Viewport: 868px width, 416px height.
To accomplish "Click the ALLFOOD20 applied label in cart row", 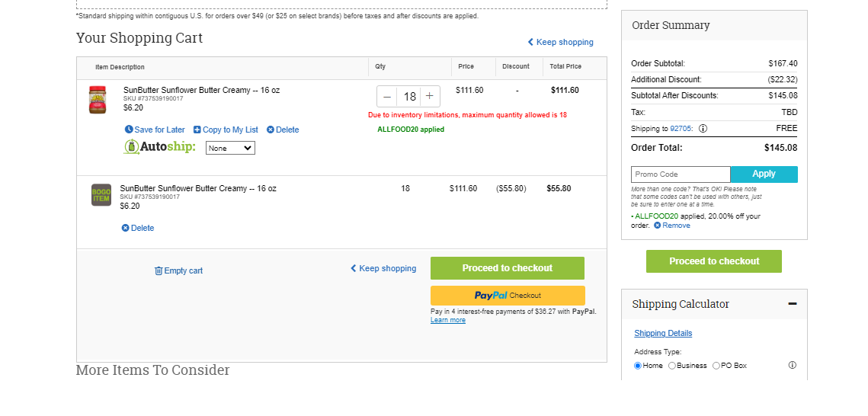I will tap(411, 130).
